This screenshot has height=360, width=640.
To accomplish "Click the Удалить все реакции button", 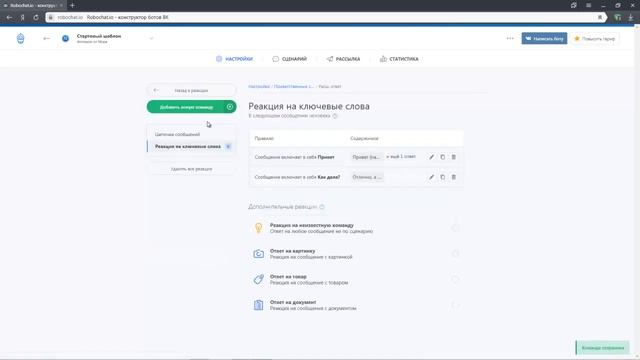I will 191,169.
